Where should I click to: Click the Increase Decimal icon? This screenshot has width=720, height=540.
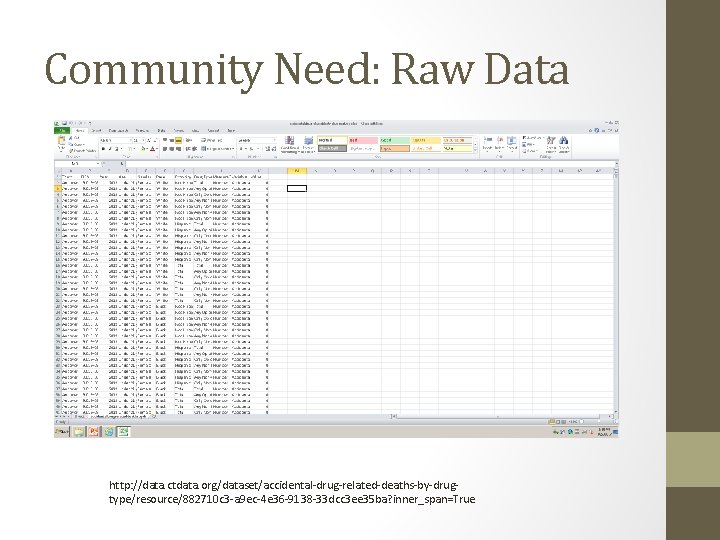[x=268, y=149]
